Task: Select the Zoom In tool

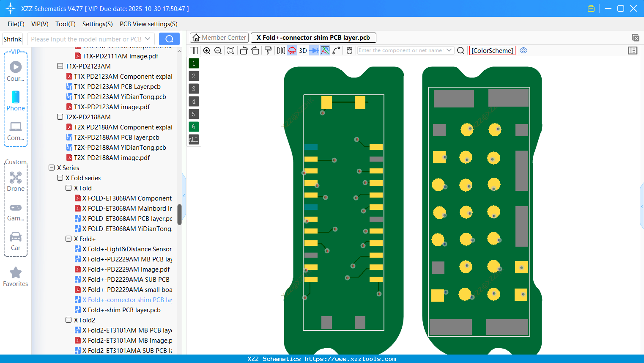Action: (x=207, y=50)
